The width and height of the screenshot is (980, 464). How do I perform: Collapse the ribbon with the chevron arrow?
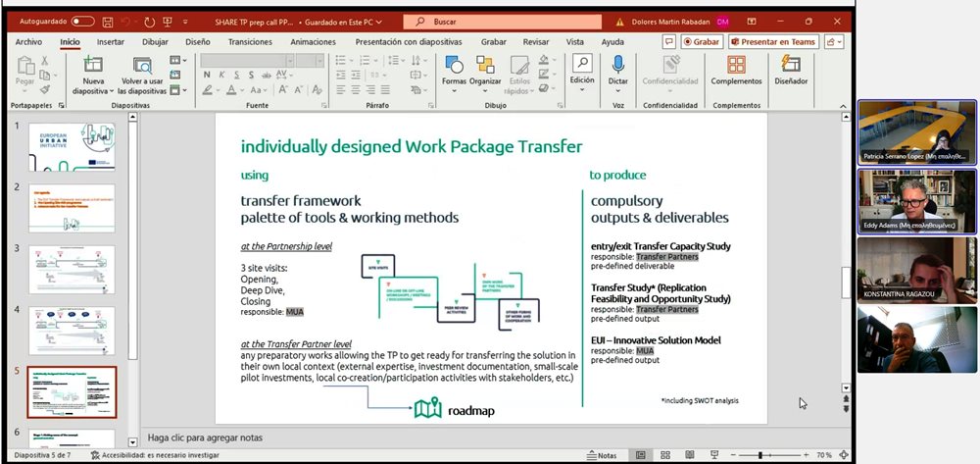[844, 104]
